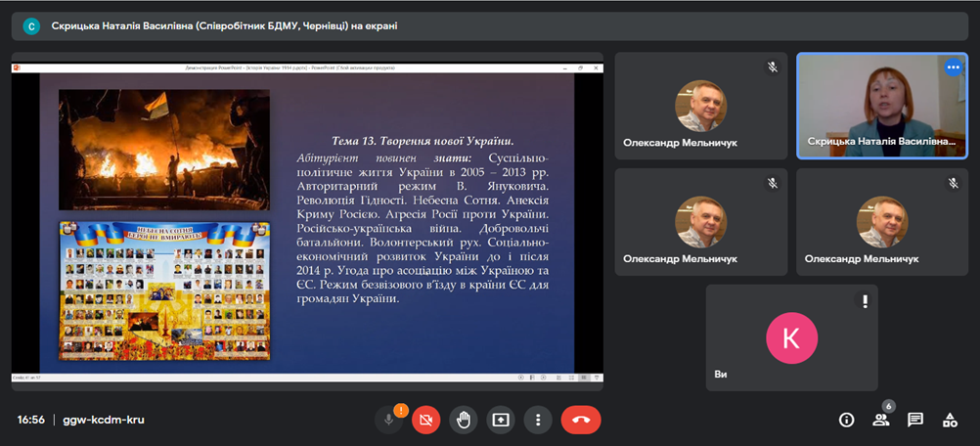The height and width of the screenshot is (446, 980).
Task: Click the microphone warning orange badge
Action: pyautogui.click(x=401, y=411)
